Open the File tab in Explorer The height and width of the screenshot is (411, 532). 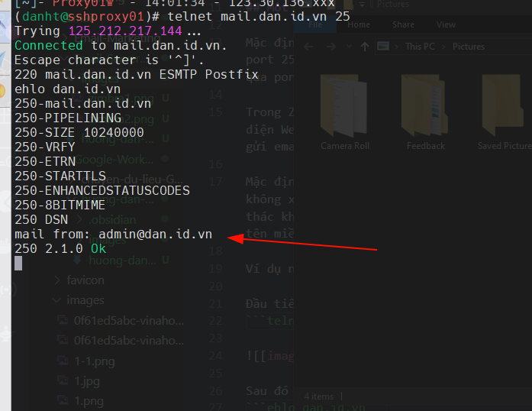(x=316, y=24)
